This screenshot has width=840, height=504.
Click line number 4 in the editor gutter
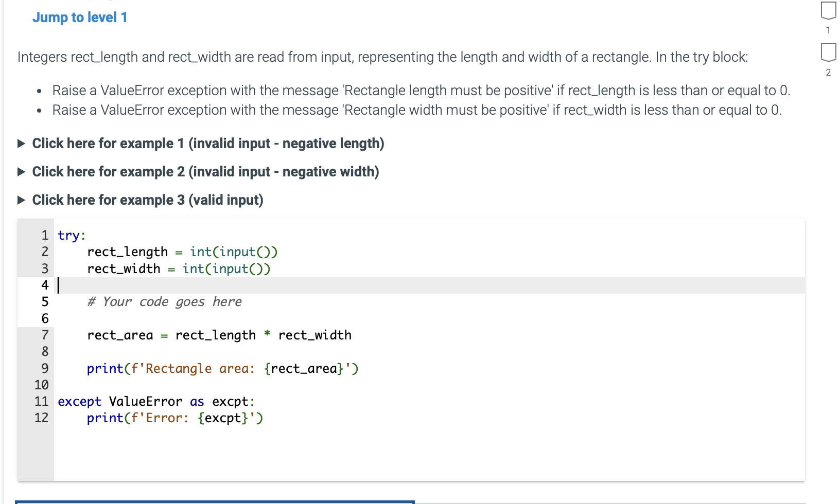pos(44,285)
